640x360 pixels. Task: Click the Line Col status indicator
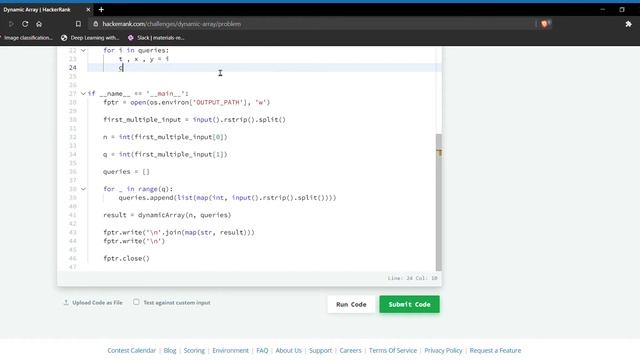point(412,278)
